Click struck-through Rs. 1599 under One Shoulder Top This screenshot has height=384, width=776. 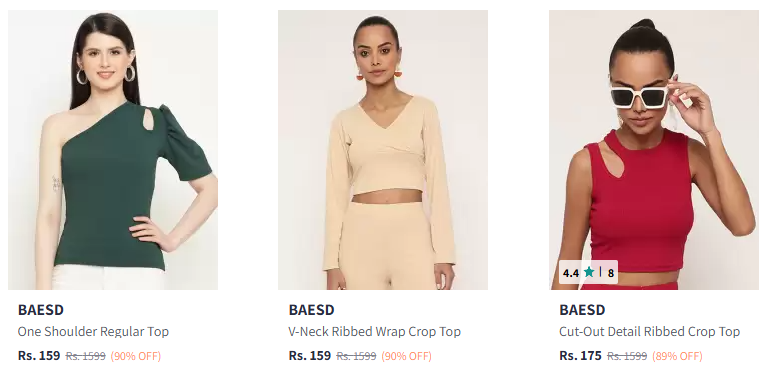pos(86,356)
